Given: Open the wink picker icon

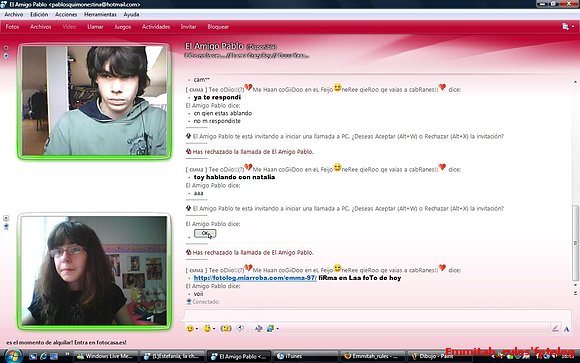Looking at the screenshot, I should click(x=207, y=328).
